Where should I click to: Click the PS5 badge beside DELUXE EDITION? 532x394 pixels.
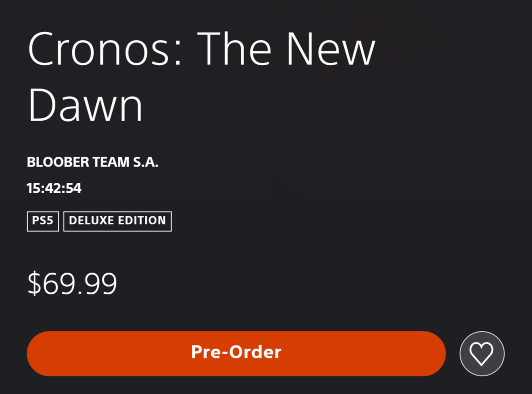coord(43,221)
